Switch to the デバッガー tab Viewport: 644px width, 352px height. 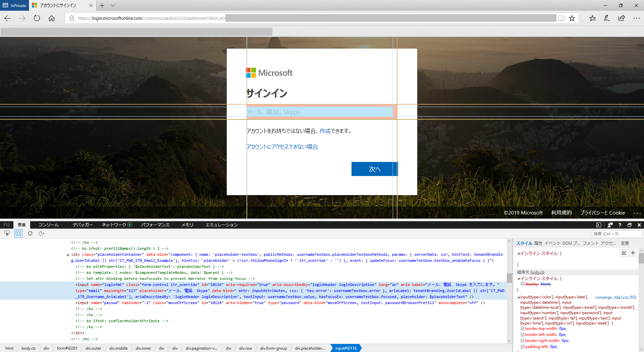[83, 225]
